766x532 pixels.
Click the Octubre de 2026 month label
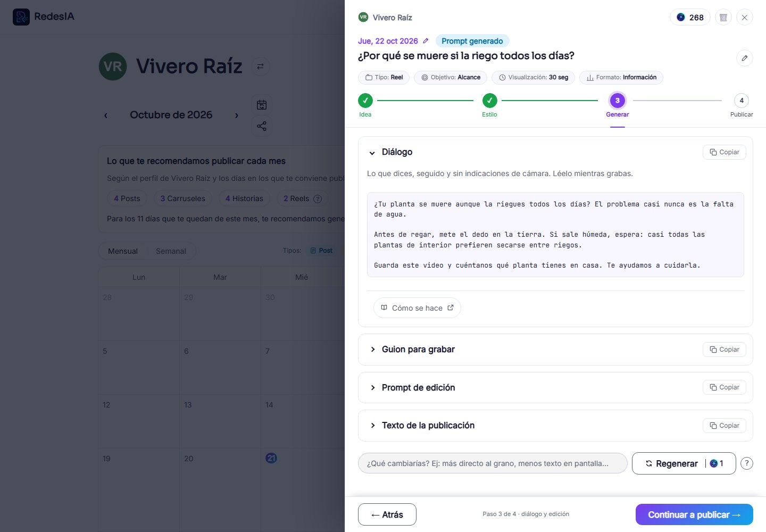[171, 115]
